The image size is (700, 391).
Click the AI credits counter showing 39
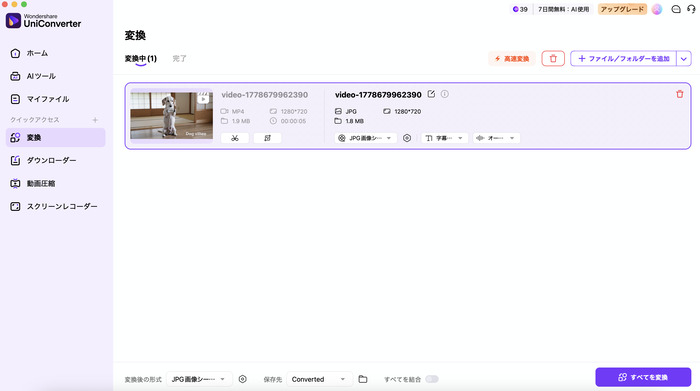520,9
